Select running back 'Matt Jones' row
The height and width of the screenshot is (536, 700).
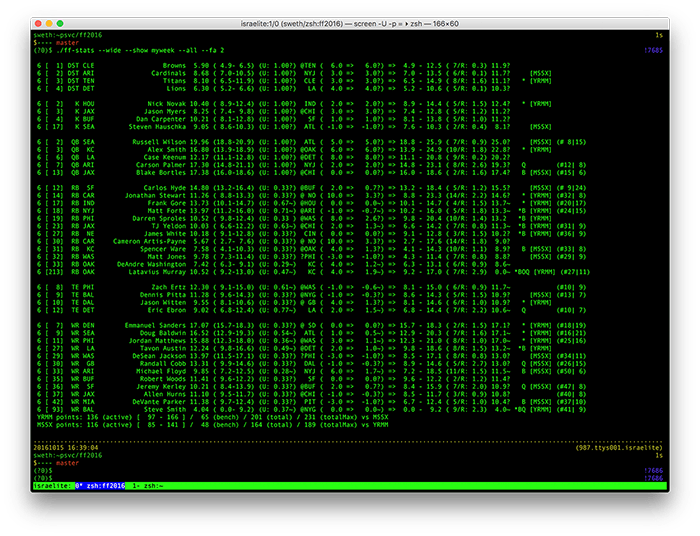(312, 257)
